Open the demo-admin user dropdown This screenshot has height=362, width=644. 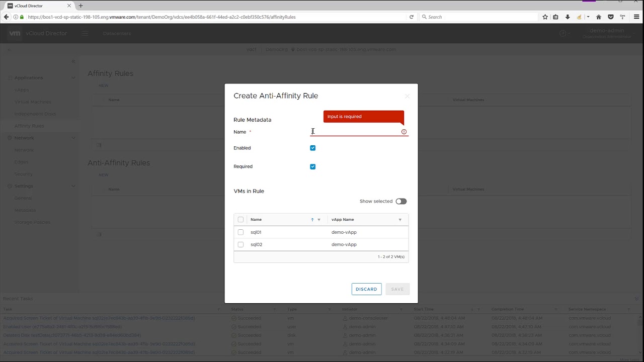[x=609, y=33]
